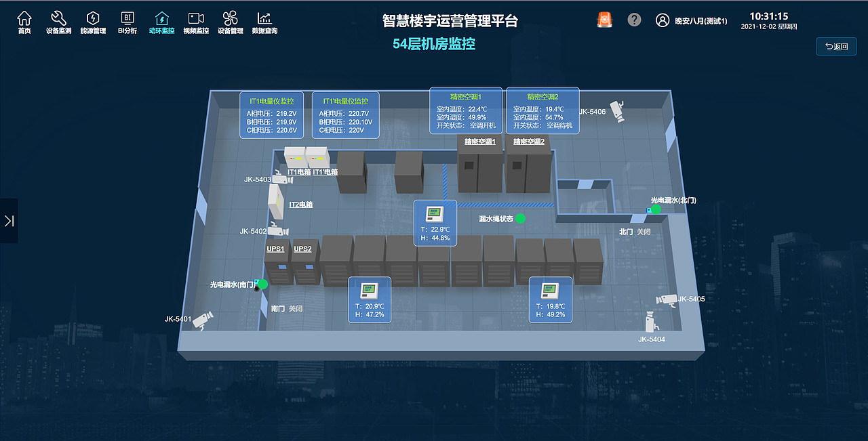
Task: Click the orange alarm light icon
Action: 604,20
